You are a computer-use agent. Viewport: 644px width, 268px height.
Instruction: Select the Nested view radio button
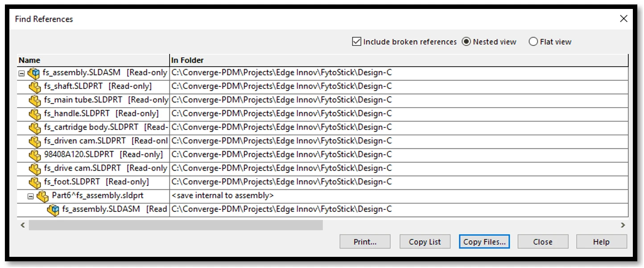(466, 42)
